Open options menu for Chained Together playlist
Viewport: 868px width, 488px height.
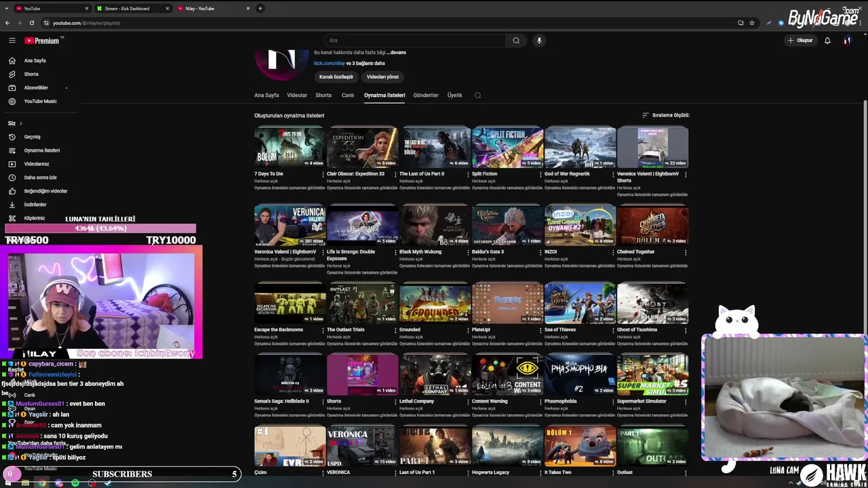686,252
